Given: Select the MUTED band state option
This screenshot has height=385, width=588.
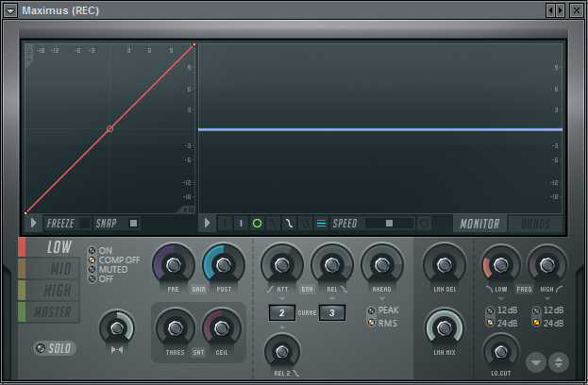Looking at the screenshot, I should (x=108, y=270).
